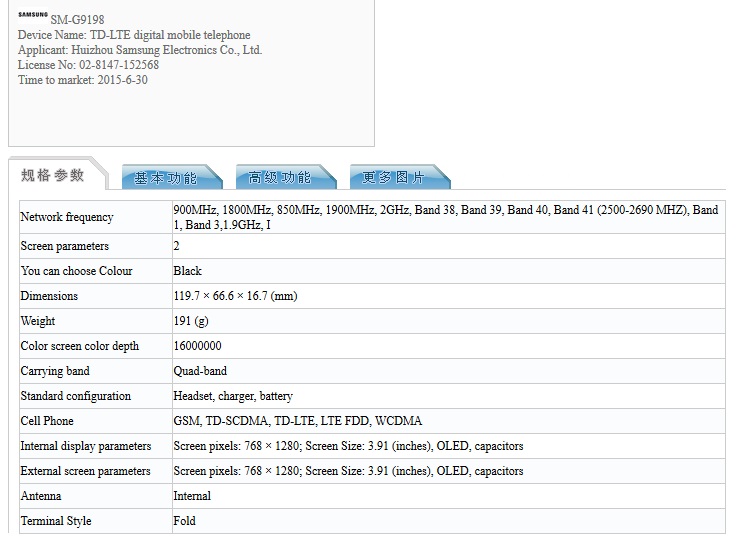Image resolution: width=736 pixels, height=539 pixels.
Task: Click the Standard configuration label
Action: [75, 396]
